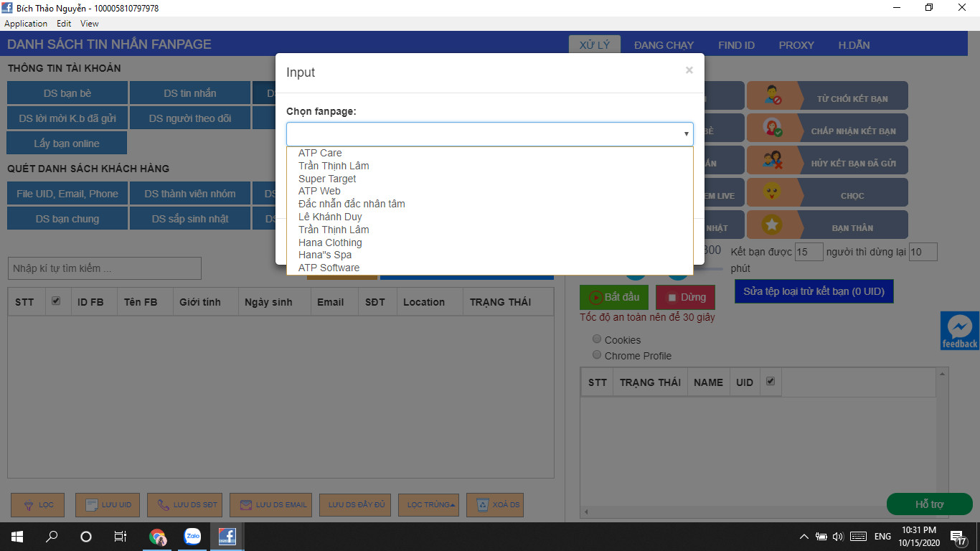Close the Input dialog with X
The height and width of the screenshot is (551, 980).
point(689,70)
